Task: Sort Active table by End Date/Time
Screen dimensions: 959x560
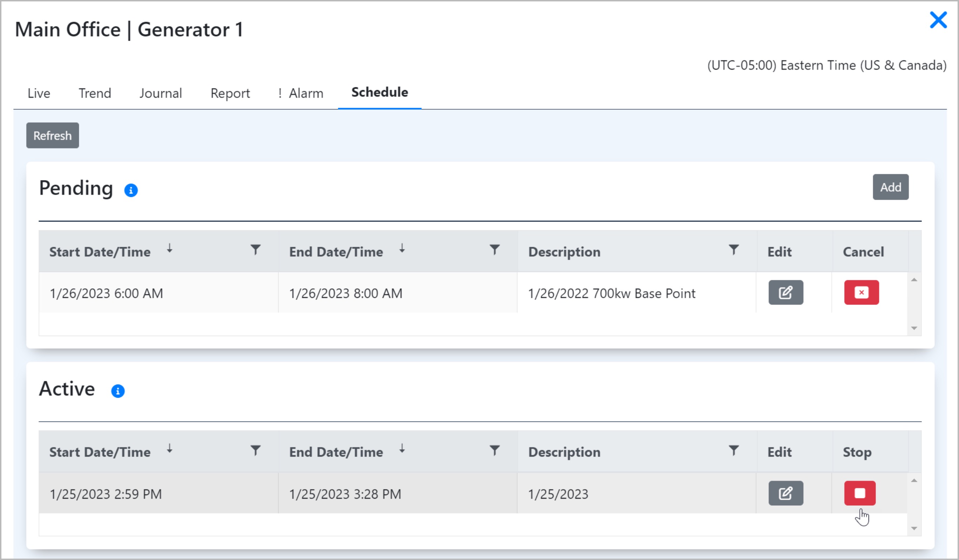Action: (x=336, y=452)
